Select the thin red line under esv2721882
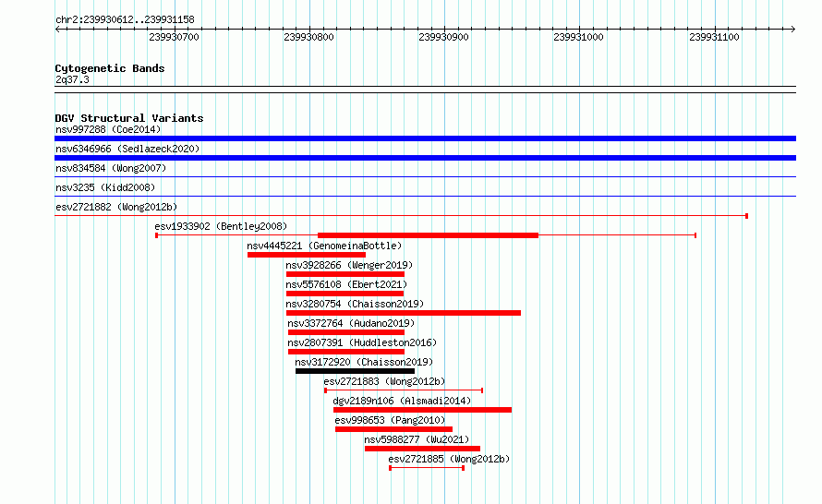The height and width of the screenshot is (504, 822). (401, 216)
